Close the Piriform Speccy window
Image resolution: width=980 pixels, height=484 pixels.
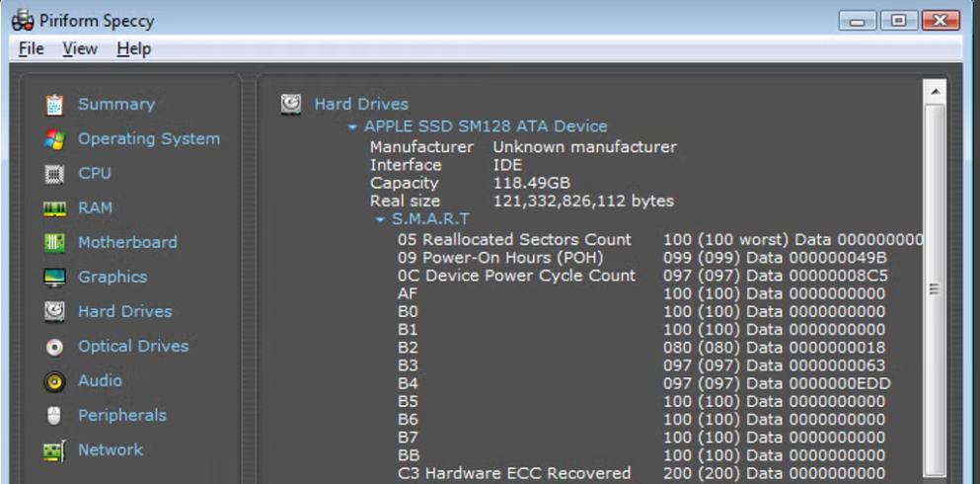pyautogui.click(x=941, y=21)
